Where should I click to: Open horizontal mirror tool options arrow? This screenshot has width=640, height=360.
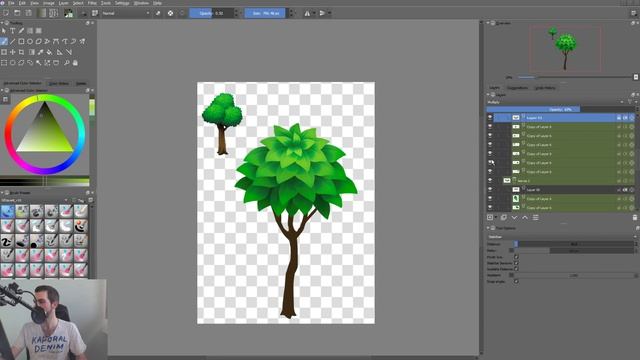[x=314, y=13]
